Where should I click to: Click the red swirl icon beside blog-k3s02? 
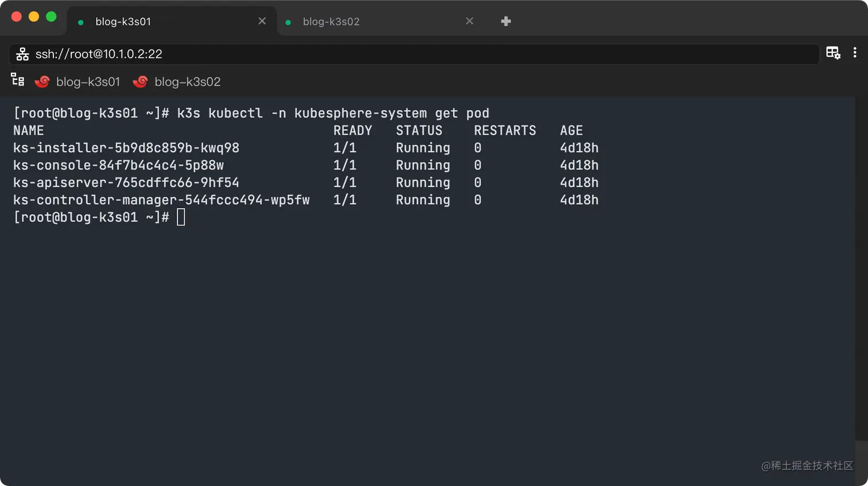[140, 81]
